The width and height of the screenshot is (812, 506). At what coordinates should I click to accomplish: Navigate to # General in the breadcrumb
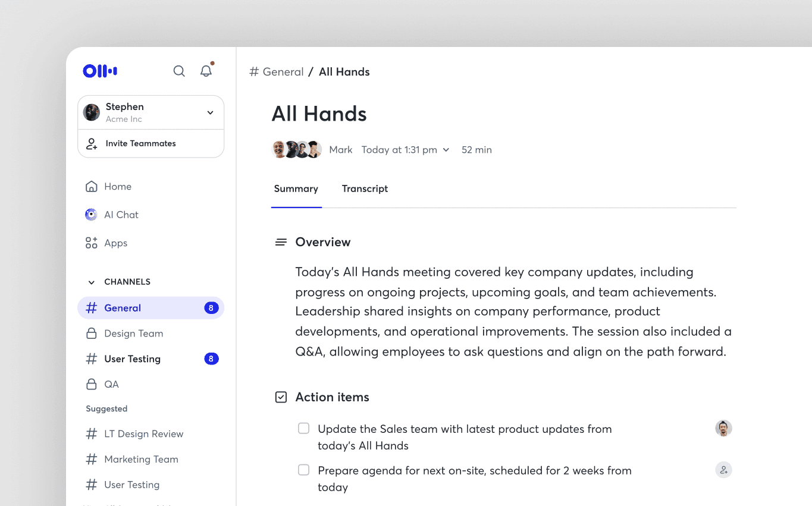click(x=277, y=72)
